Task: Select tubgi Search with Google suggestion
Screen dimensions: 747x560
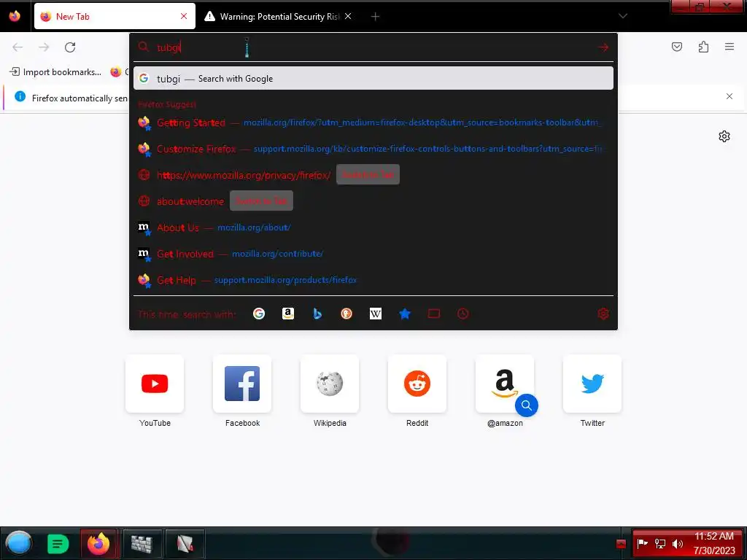Action: [373, 79]
